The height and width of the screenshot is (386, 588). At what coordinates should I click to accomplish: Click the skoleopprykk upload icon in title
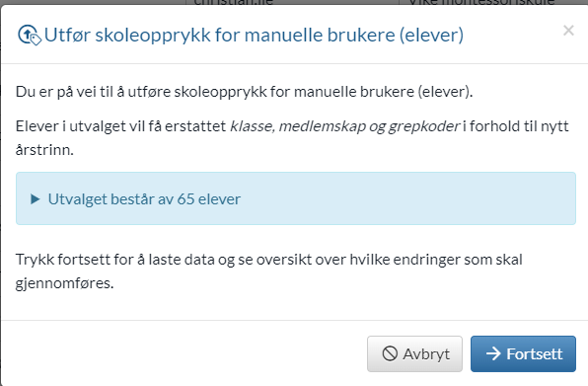pyautogui.click(x=30, y=35)
